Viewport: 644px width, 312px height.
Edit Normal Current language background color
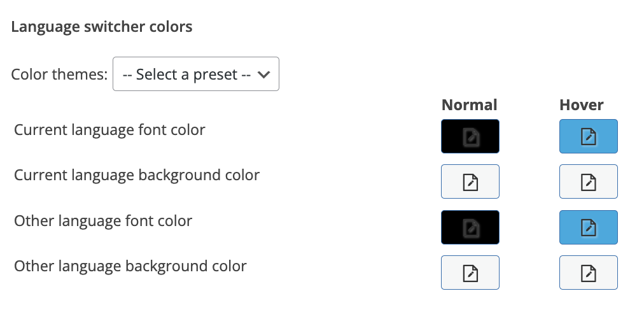(470, 181)
